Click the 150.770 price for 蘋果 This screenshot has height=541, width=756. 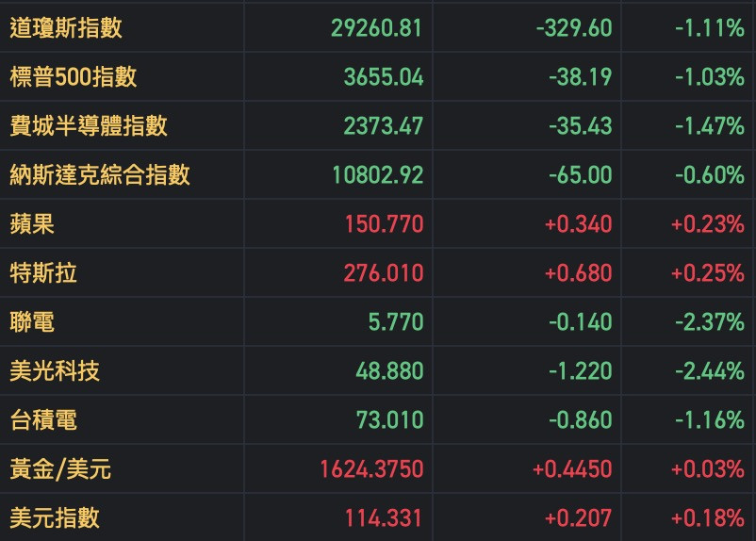[384, 224]
